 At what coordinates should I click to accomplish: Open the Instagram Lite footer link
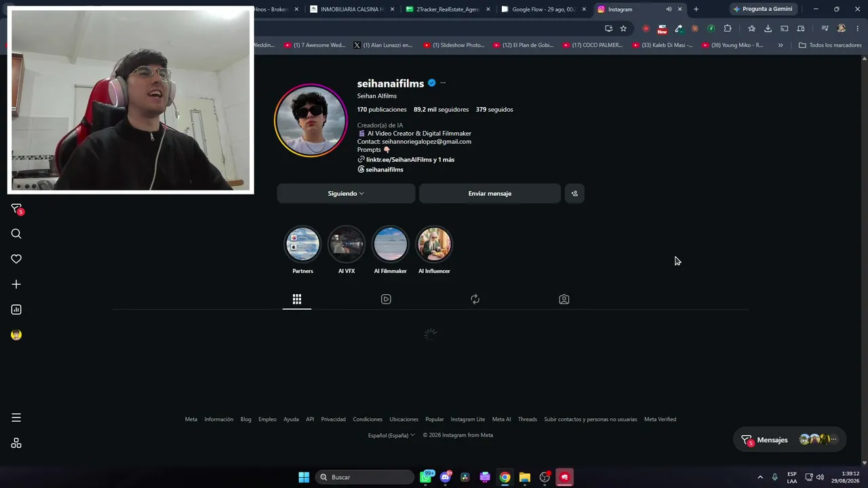click(468, 419)
